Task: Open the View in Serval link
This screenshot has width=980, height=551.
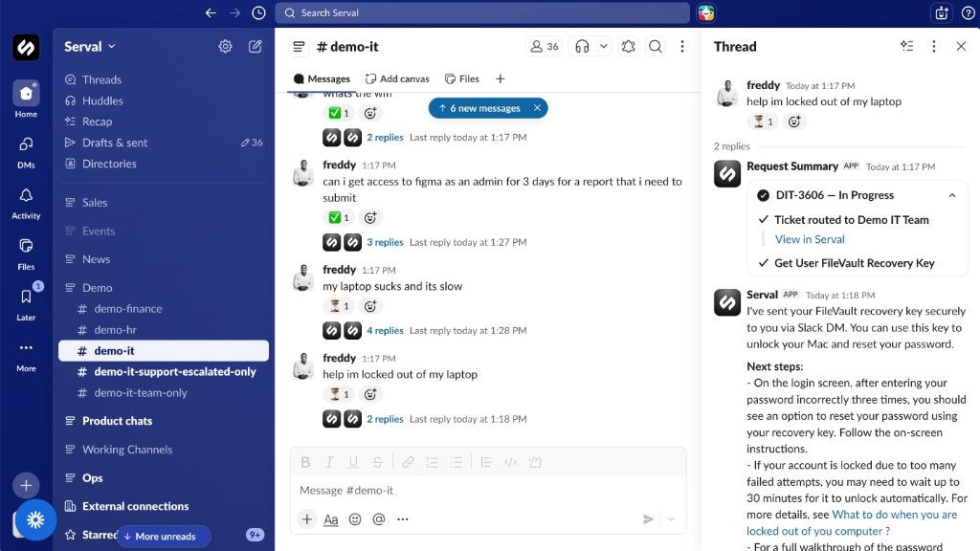Action: (x=810, y=239)
